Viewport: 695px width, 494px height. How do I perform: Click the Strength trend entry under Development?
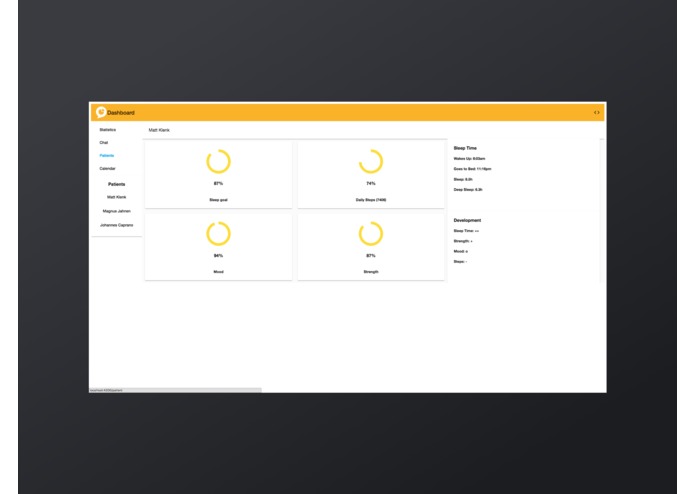click(463, 241)
